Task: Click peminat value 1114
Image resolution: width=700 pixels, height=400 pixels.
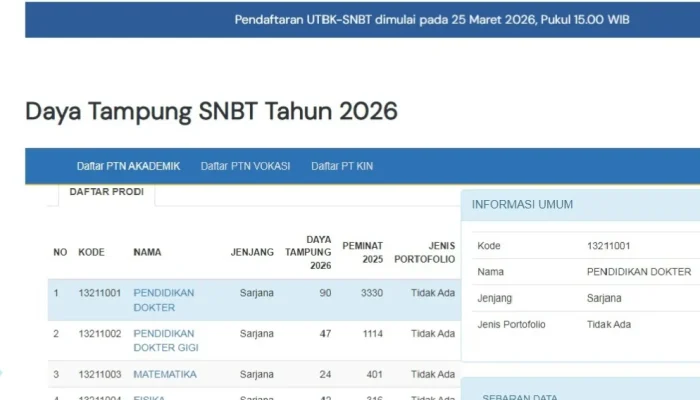Action: (373, 333)
